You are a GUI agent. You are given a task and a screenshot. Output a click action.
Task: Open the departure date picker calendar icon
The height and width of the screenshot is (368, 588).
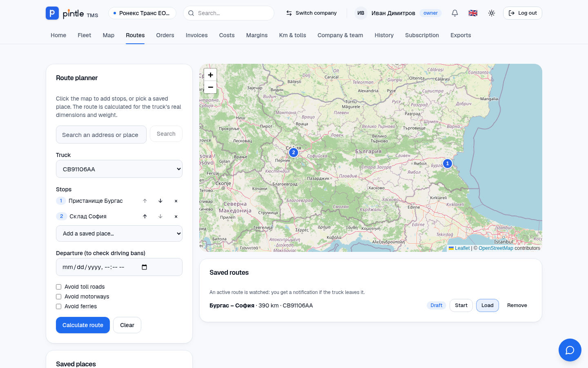tap(144, 267)
